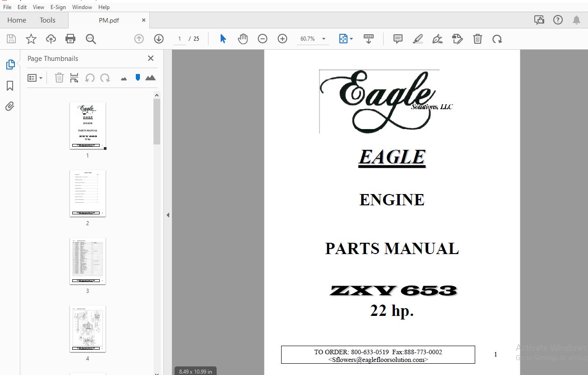Click the thumbnail size slider handle

click(x=138, y=78)
